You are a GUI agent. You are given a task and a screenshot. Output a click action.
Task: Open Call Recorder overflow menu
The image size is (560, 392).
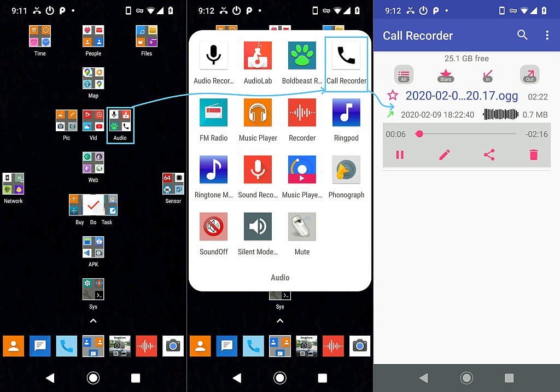[x=547, y=35]
